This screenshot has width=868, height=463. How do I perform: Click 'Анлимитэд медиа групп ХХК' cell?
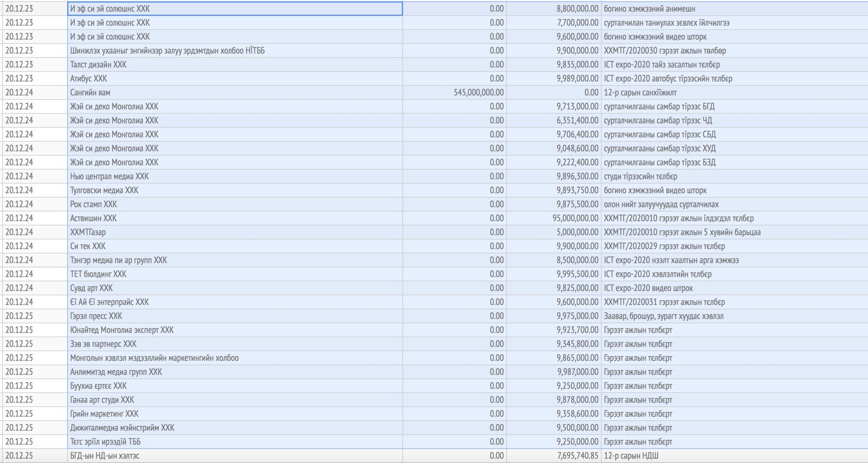[235, 372]
